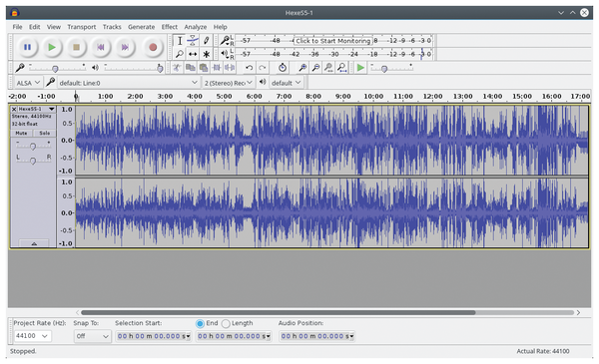Select the Zoom (magnifier) tool

point(180,54)
